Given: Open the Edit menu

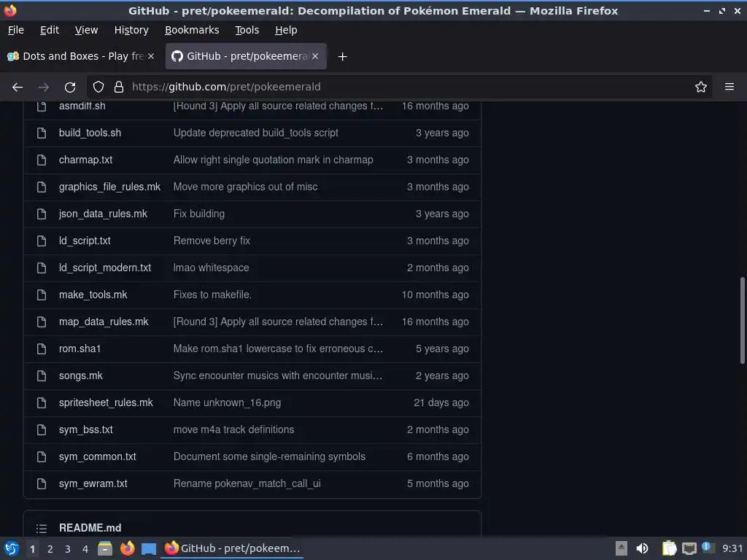Looking at the screenshot, I should (x=50, y=30).
